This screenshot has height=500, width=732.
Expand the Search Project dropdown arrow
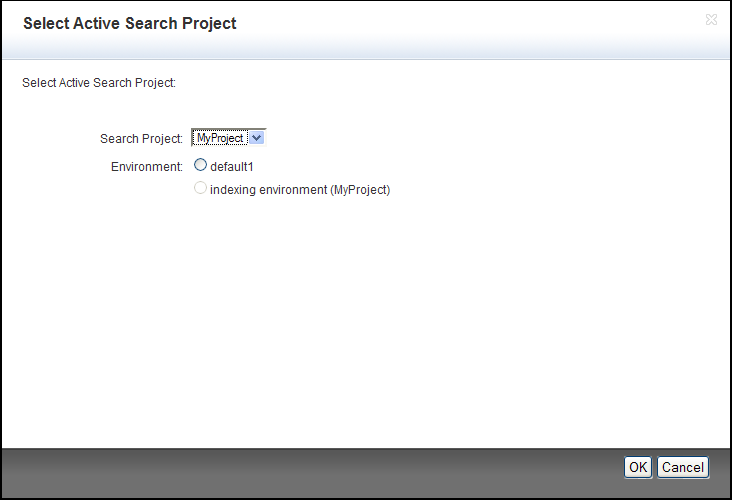coord(256,138)
